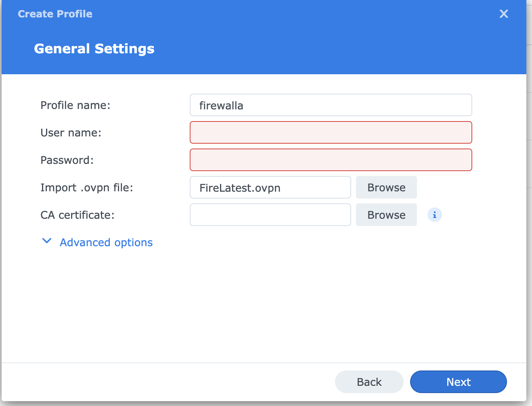Close the Create Profile dialog

click(x=503, y=14)
